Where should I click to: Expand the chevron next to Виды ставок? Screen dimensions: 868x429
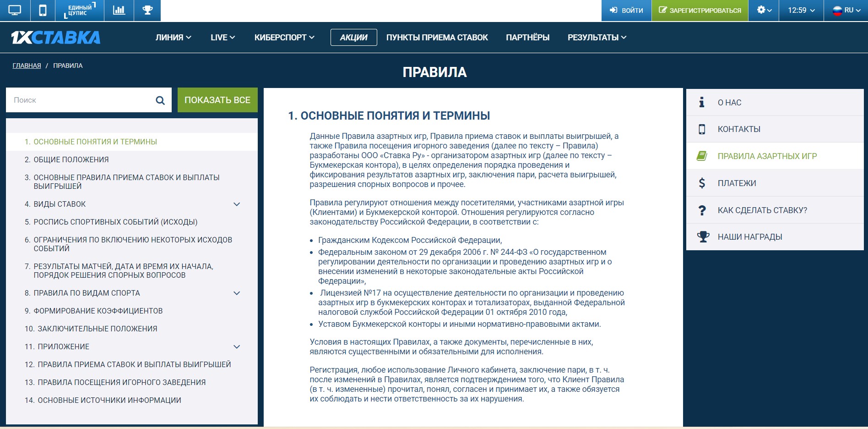(x=237, y=204)
